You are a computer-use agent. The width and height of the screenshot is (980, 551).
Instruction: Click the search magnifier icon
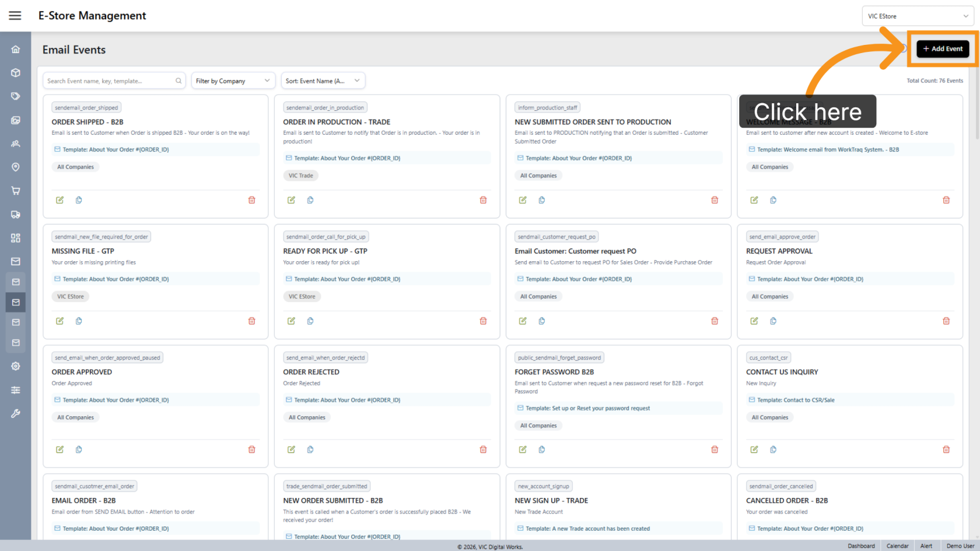[178, 81]
